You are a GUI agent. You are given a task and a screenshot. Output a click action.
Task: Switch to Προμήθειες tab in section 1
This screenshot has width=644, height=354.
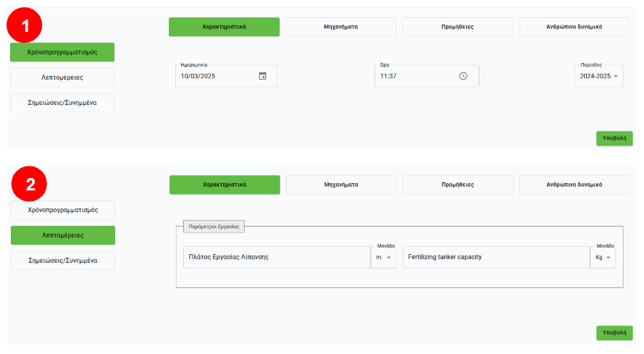click(457, 27)
